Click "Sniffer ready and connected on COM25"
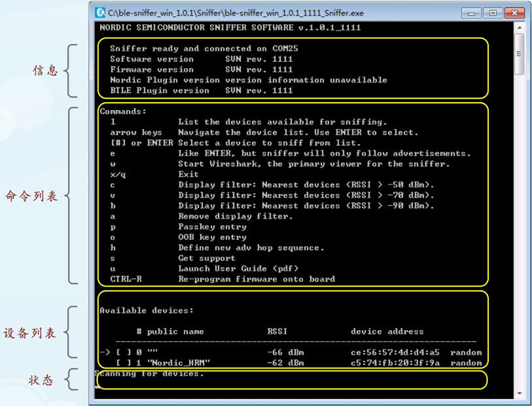The height and width of the screenshot is (406, 532). pyautogui.click(x=204, y=48)
